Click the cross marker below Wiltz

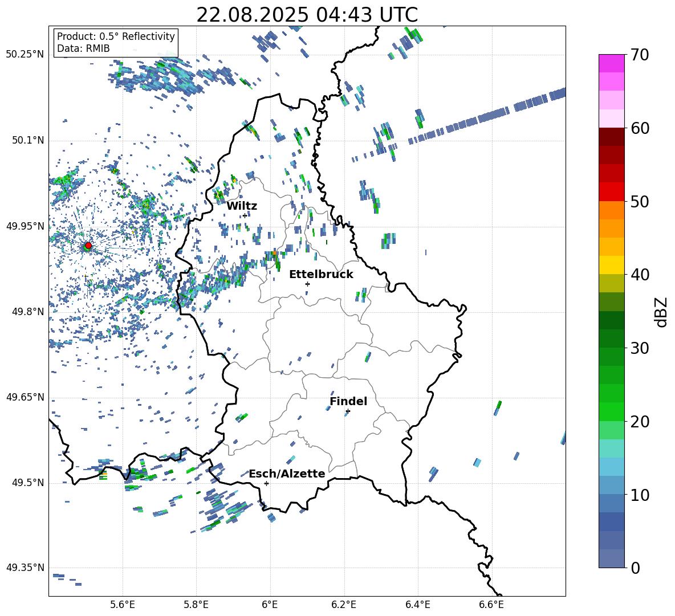click(x=245, y=215)
